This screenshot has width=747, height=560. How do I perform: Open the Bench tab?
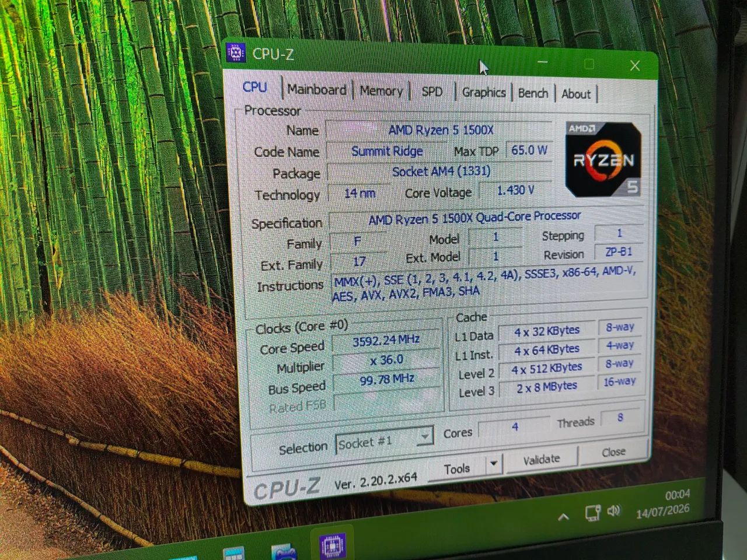533,93
